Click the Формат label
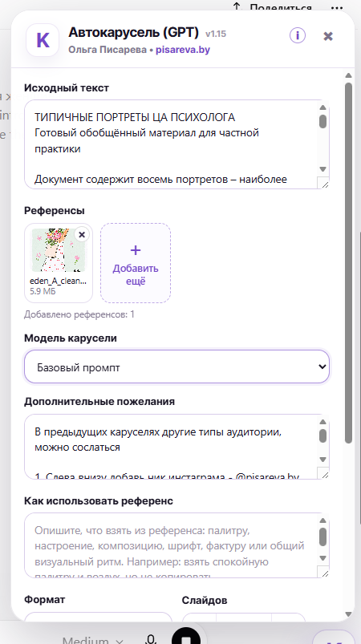 point(44,599)
